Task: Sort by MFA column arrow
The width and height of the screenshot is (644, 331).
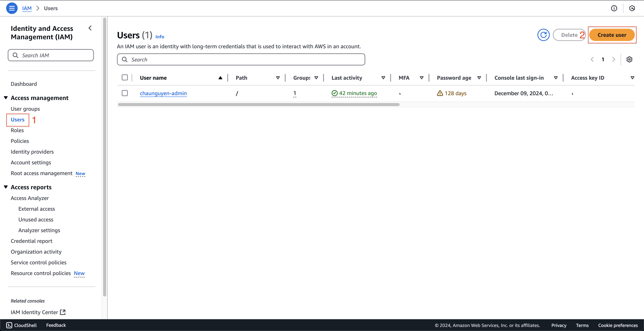Action: [421, 78]
